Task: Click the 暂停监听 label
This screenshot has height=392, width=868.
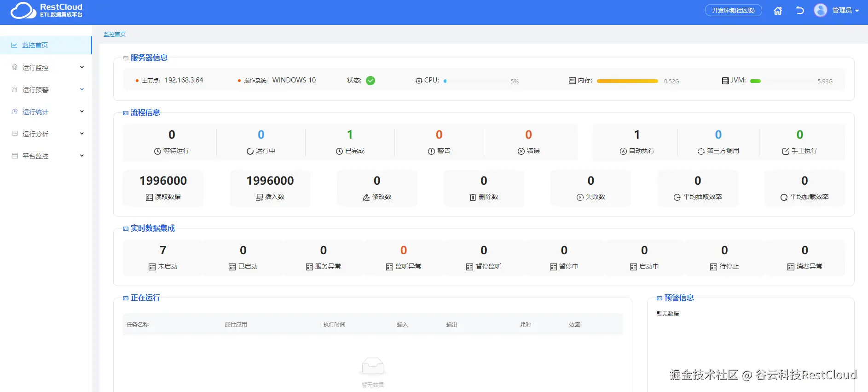Action: click(x=488, y=266)
